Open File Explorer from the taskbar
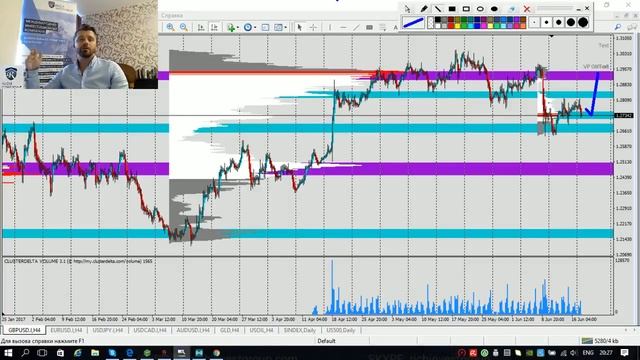The height and width of the screenshot is (360, 640). 95,353
